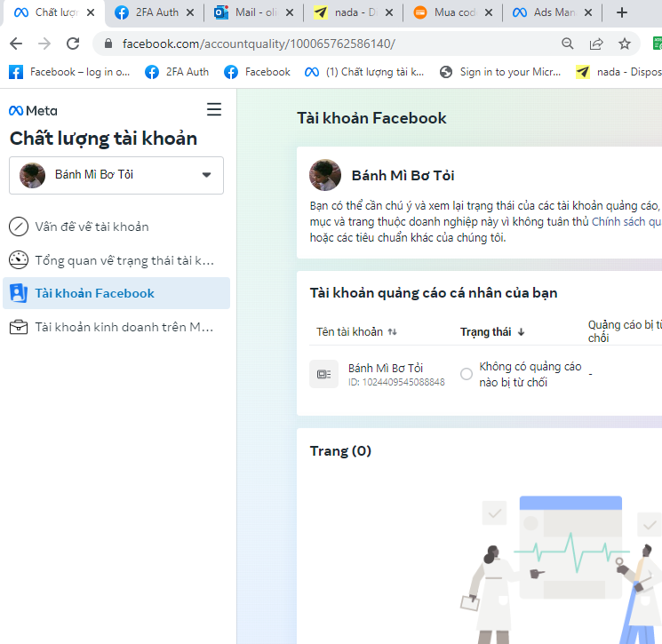Screen dimensions: 662x644
Task: Open the Facebook bookmark
Action: [257, 72]
